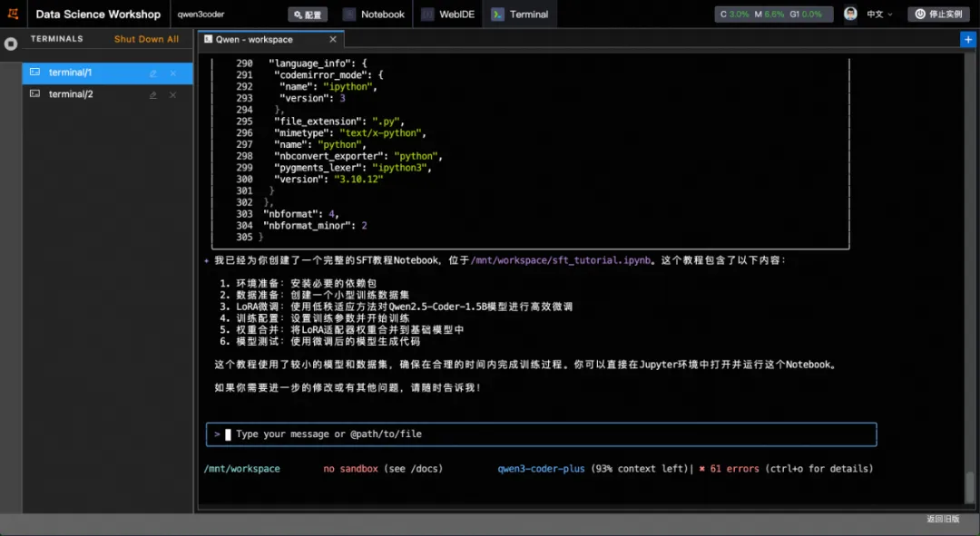Click the 停止实例 stop instance button
Viewport: 980px width, 536px height.
coord(939,15)
